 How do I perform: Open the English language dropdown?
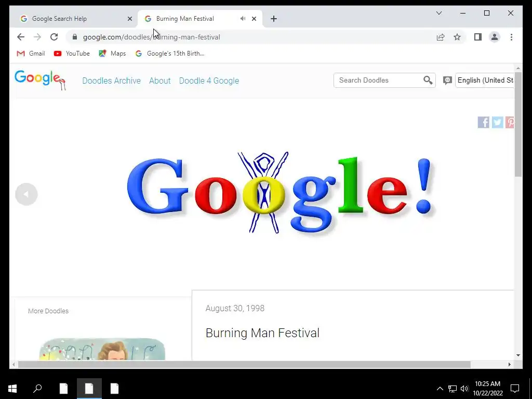tap(485, 81)
